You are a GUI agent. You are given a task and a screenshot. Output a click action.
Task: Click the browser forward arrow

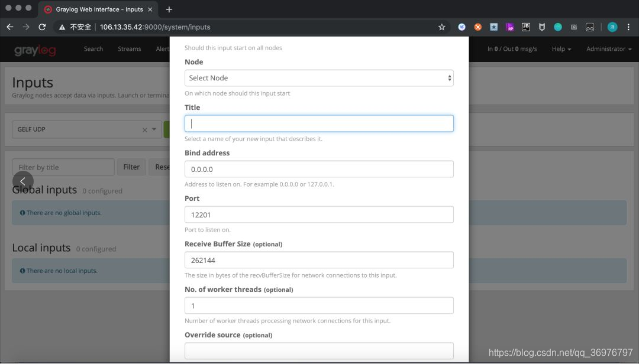(x=26, y=27)
